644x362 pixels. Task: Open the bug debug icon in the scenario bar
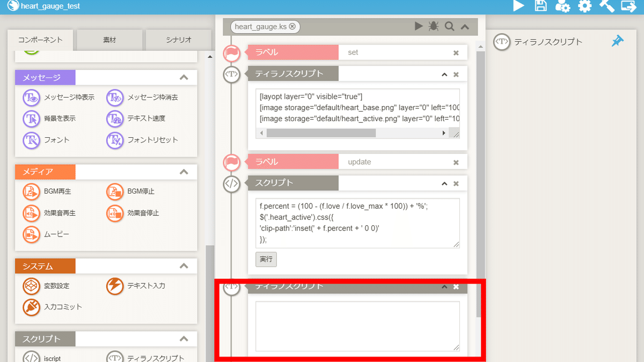pos(434,26)
